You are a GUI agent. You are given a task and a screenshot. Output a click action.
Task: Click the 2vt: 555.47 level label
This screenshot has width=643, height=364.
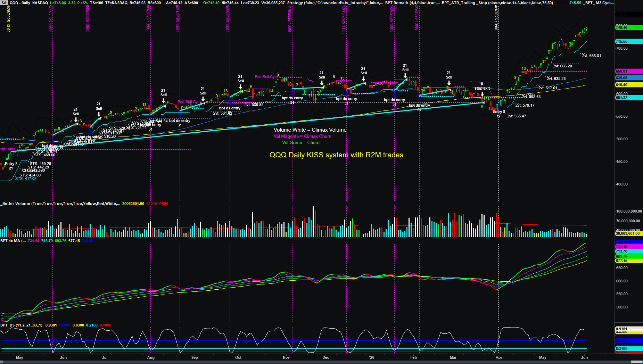[517, 116]
